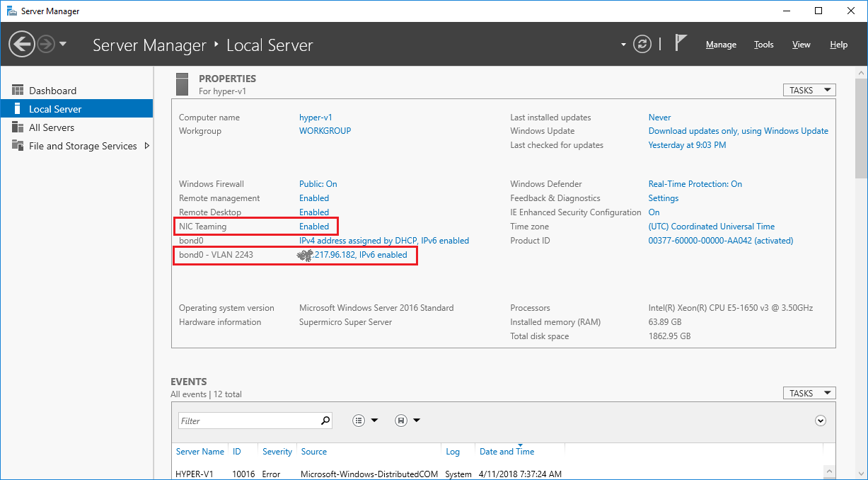Click the Properties server icon

(182, 84)
